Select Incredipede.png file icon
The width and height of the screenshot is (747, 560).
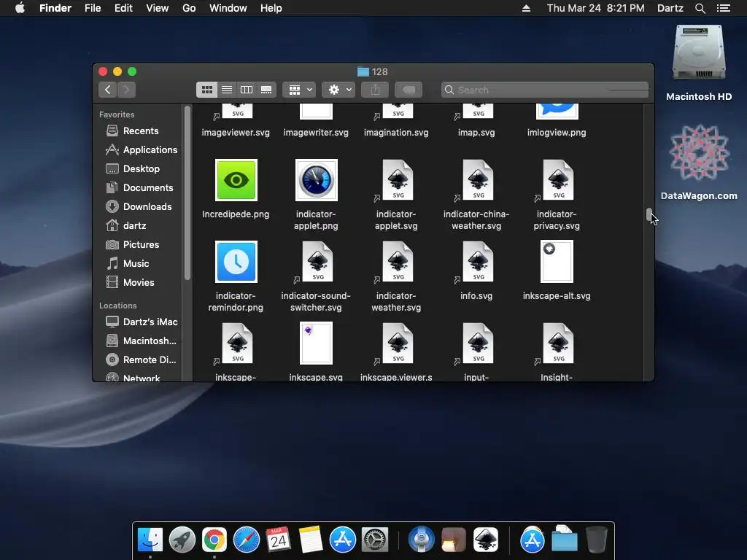(236, 180)
